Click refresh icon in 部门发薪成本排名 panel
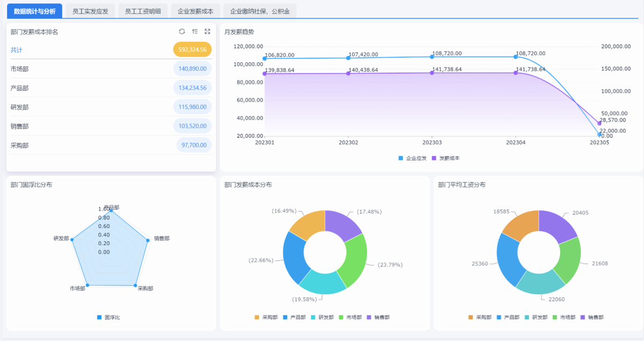 pyautogui.click(x=182, y=32)
